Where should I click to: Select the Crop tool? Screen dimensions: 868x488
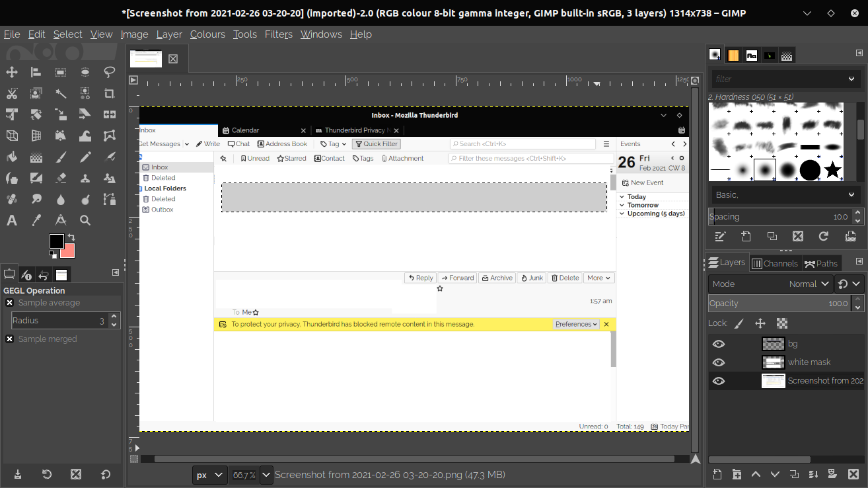(x=110, y=93)
